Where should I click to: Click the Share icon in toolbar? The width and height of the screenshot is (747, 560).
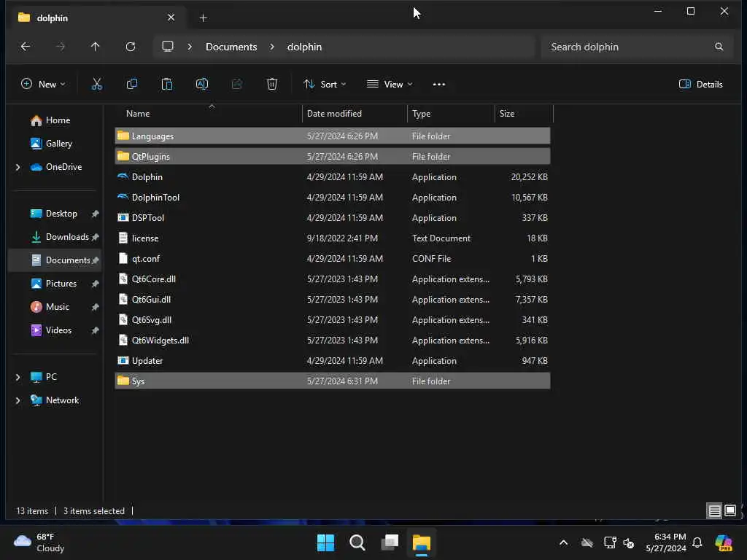(237, 85)
